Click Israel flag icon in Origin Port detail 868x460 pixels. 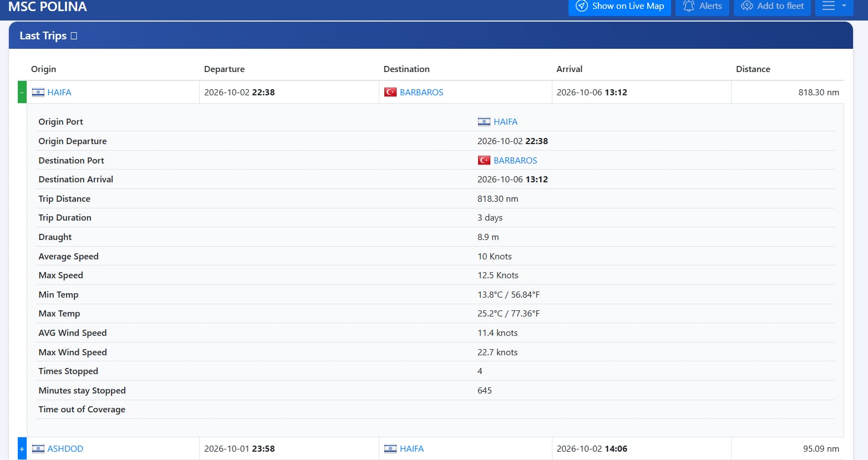point(484,122)
